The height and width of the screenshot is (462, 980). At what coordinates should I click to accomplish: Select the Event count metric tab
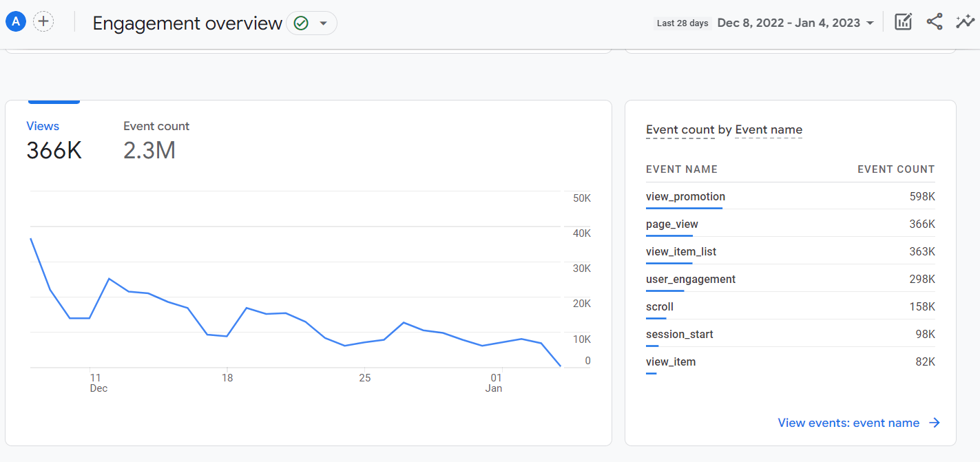point(156,126)
